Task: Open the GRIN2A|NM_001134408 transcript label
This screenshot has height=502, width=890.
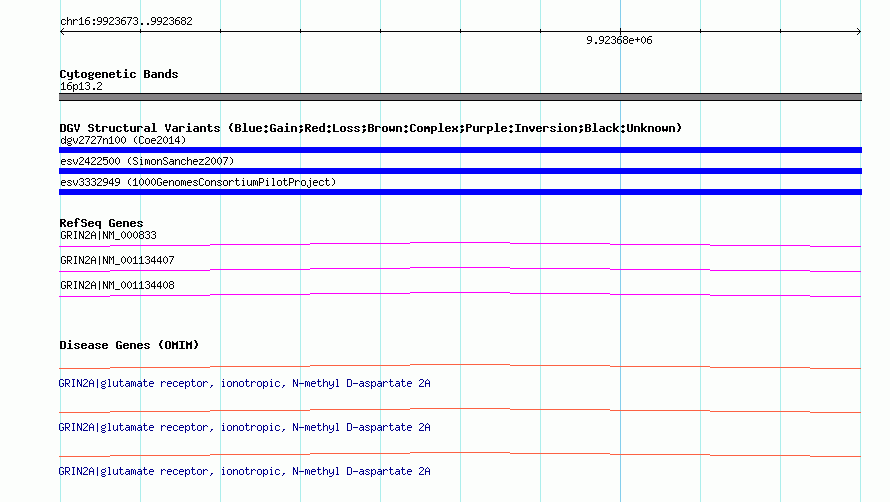Action: click(x=117, y=285)
